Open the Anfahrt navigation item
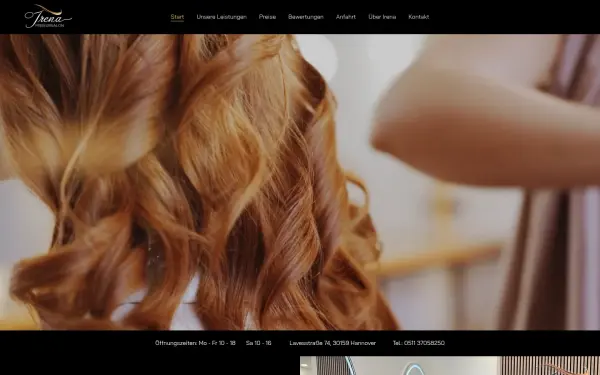The image size is (600, 375). (x=346, y=17)
